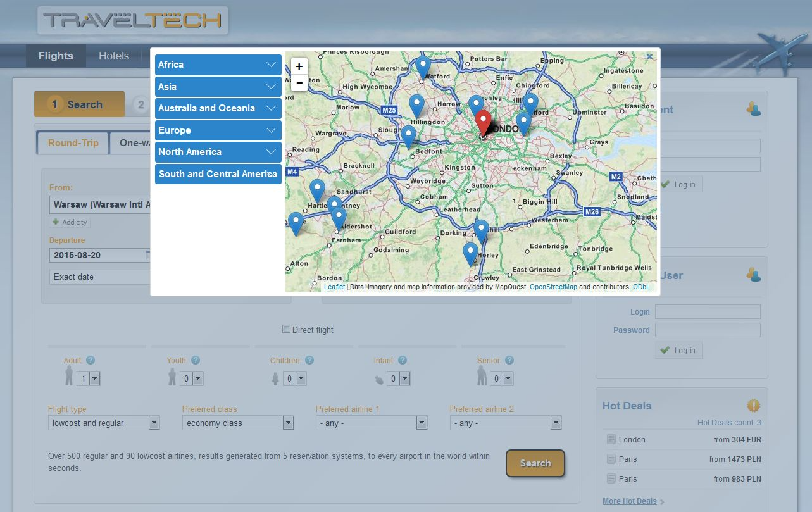Click the Departure date field
Viewport: 812px width, 512px height.
(99, 255)
